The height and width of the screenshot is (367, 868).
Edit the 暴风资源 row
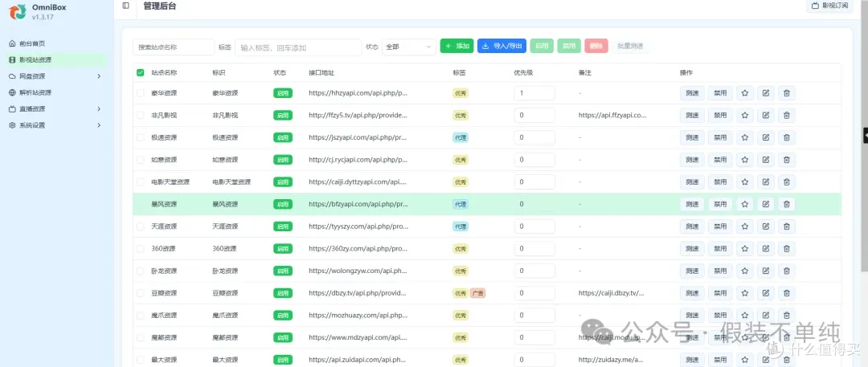(766, 204)
